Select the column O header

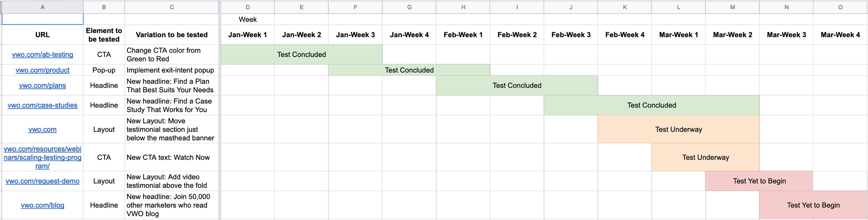pyautogui.click(x=840, y=7)
